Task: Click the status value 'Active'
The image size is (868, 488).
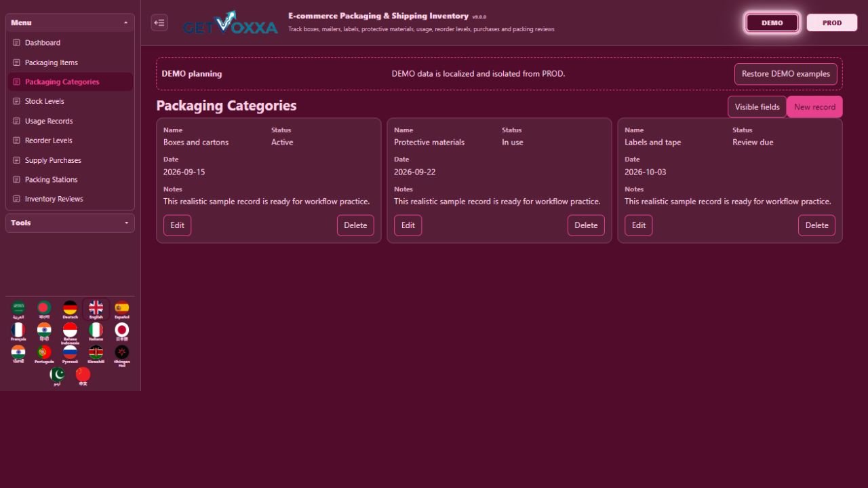Action: tap(282, 143)
